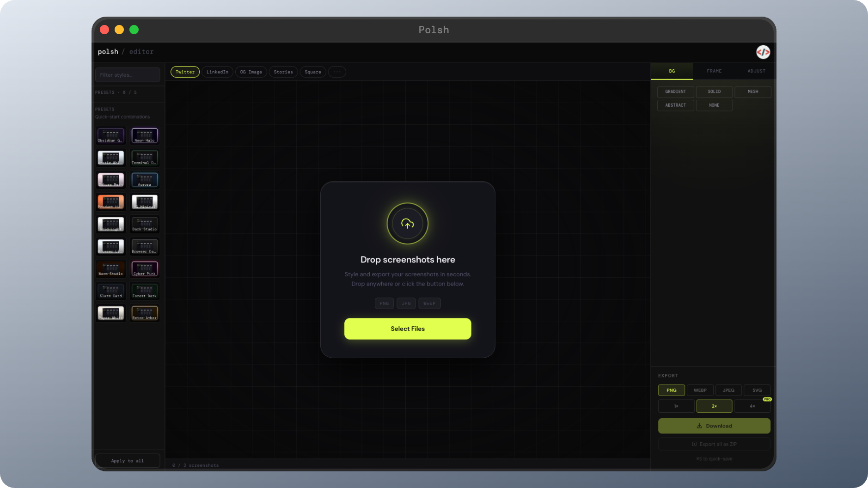Click the '0 / 3 screenshots' status text
Viewport: 868px width, 488px height.
coord(196,465)
